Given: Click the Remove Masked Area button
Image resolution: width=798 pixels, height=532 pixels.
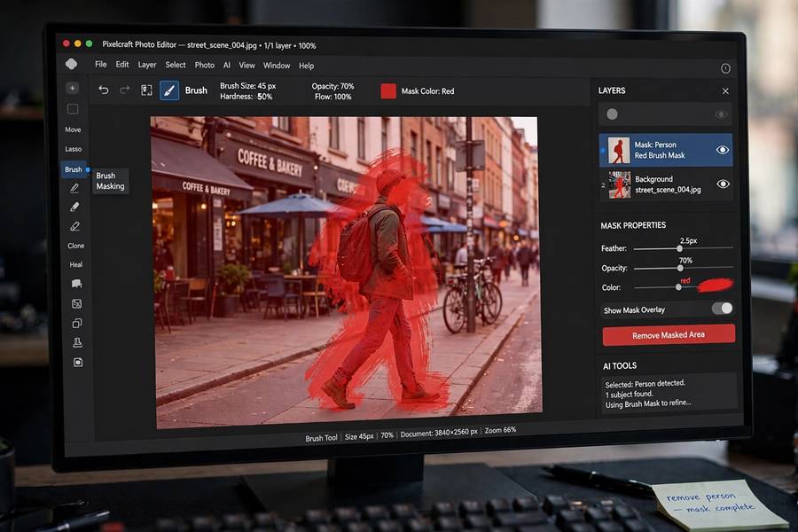Looking at the screenshot, I should (x=669, y=335).
